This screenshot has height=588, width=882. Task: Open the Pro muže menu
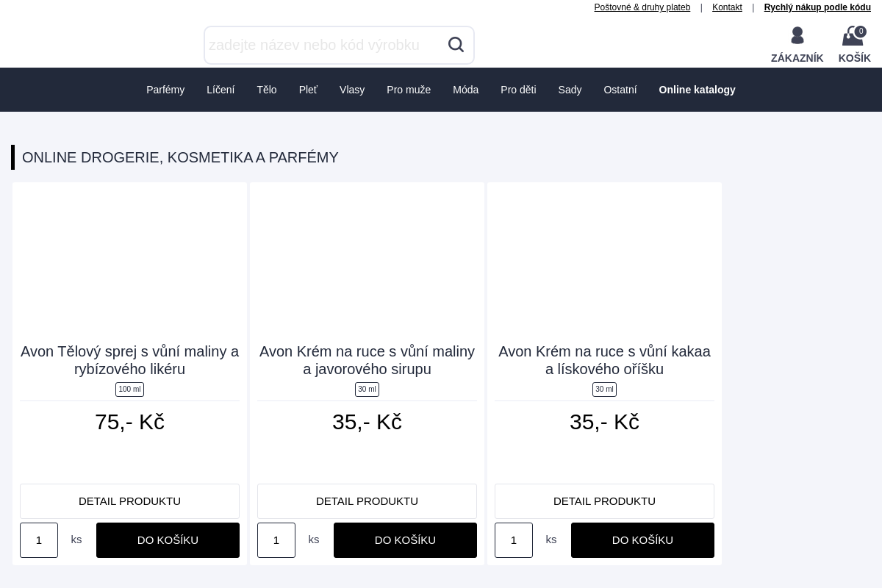point(409,90)
